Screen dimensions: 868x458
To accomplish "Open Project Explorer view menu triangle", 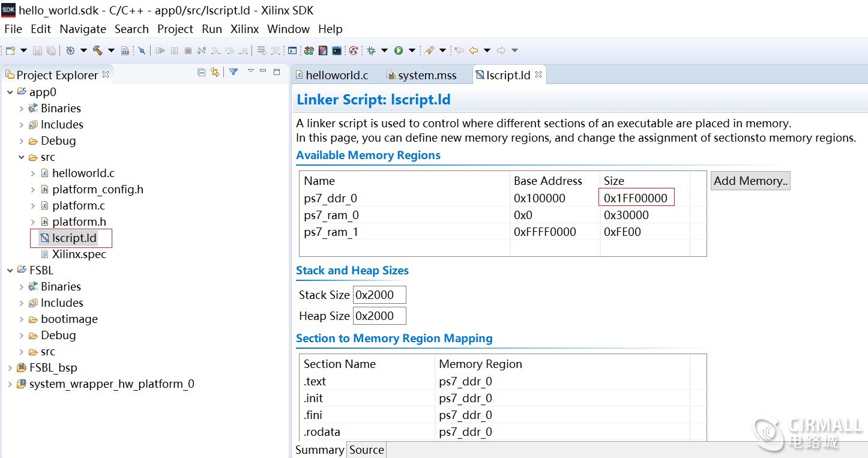I will pyautogui.click(x=250, y=71).
